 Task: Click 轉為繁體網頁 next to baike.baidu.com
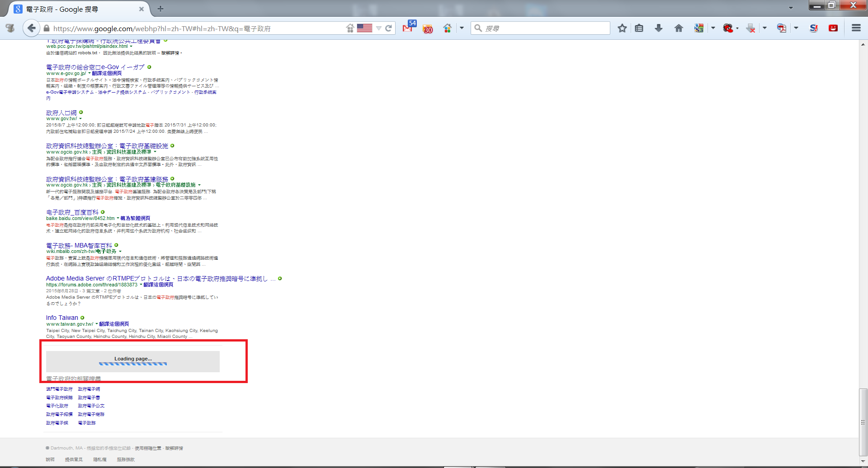(135, 218)
